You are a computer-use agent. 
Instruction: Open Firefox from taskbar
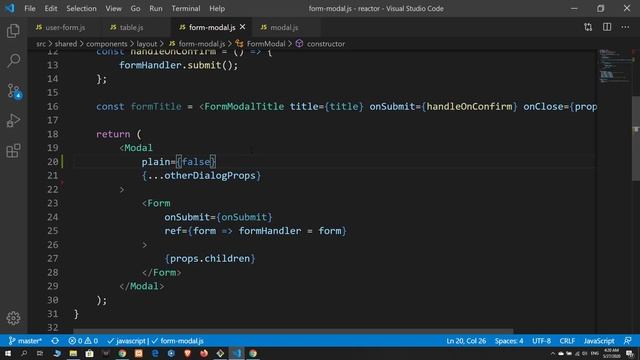pos(204,353)
